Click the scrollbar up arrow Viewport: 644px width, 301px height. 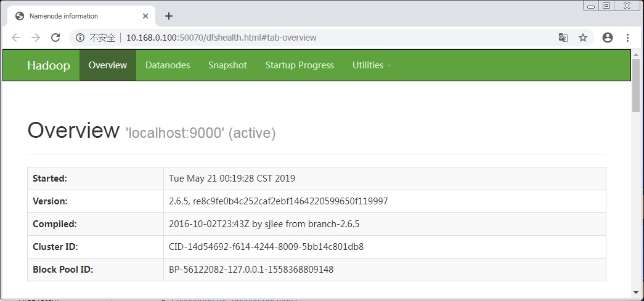[636, 54]
